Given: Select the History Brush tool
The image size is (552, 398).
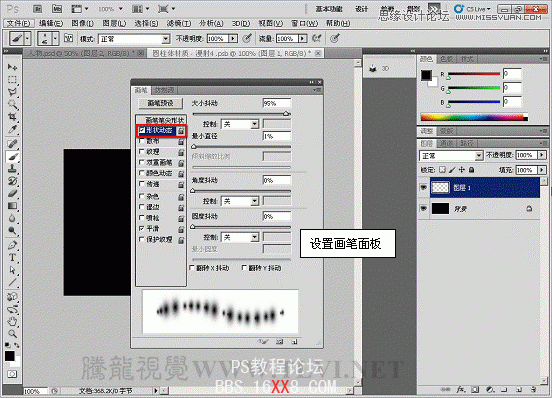Looking at the screenshot, I should click(x=12, y=181).
